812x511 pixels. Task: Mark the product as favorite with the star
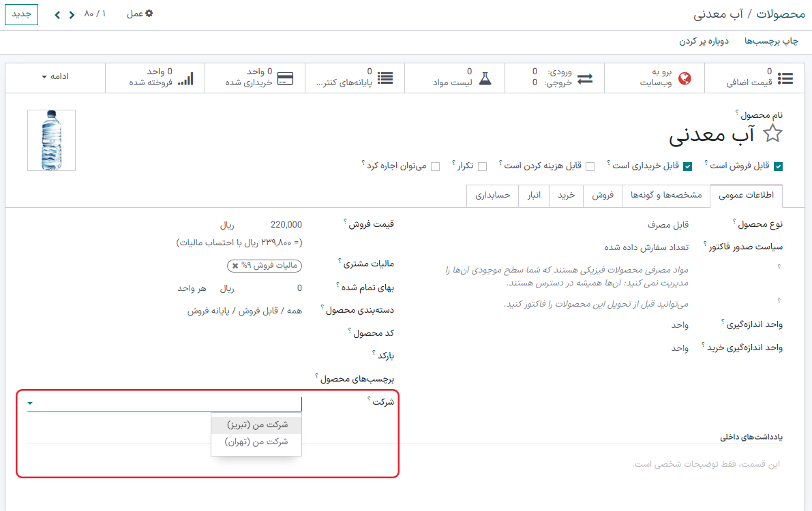(774, 134)
